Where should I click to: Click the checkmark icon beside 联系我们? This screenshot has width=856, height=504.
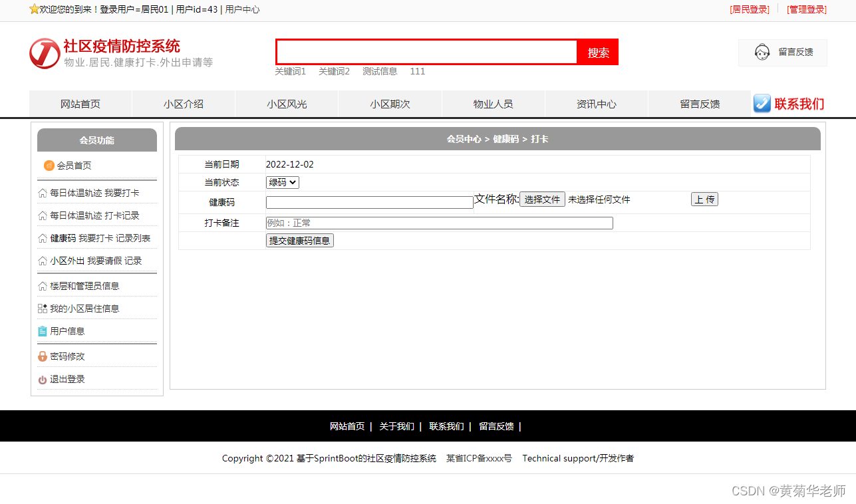tap(762, 104)
